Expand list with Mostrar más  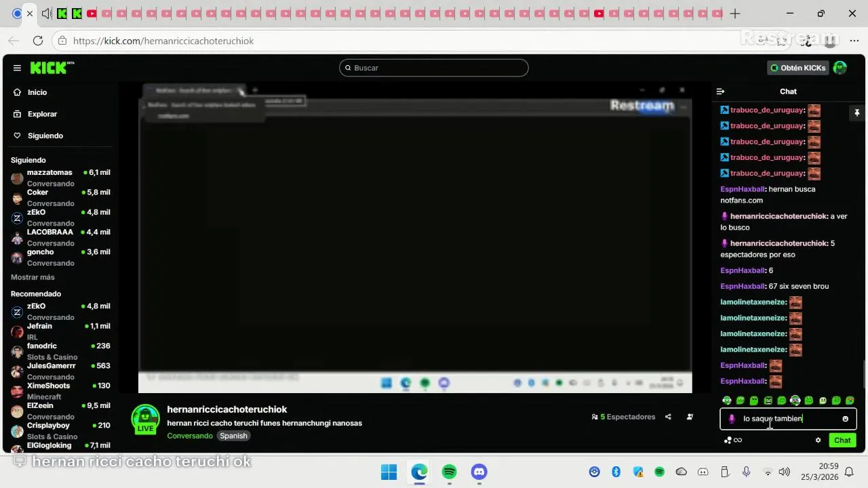point(33,277)
